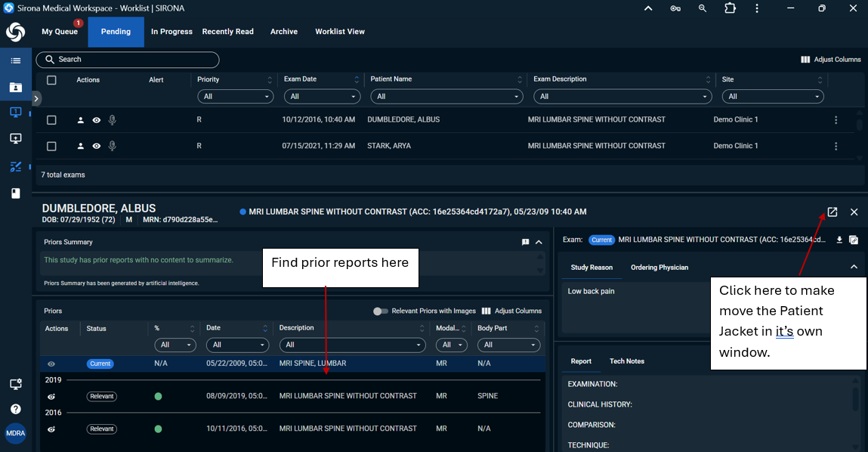Click the worklist Search field
The height and width of the screenshot is (452, 868).
coord(128,60)
